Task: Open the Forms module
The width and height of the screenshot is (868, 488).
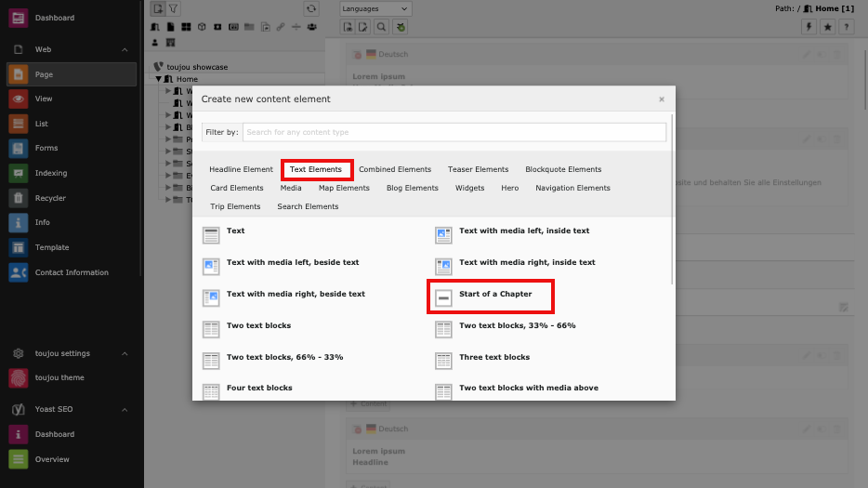Action: 46,148
